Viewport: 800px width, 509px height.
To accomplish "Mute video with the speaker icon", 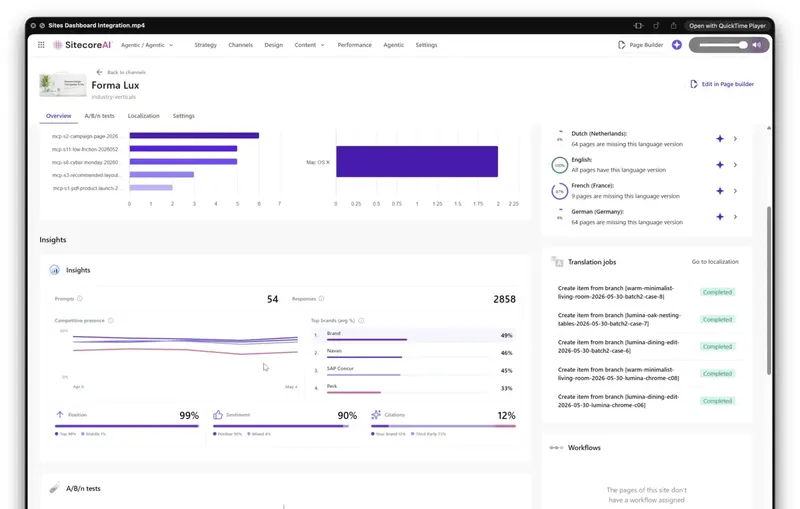I will pos(757,45).
